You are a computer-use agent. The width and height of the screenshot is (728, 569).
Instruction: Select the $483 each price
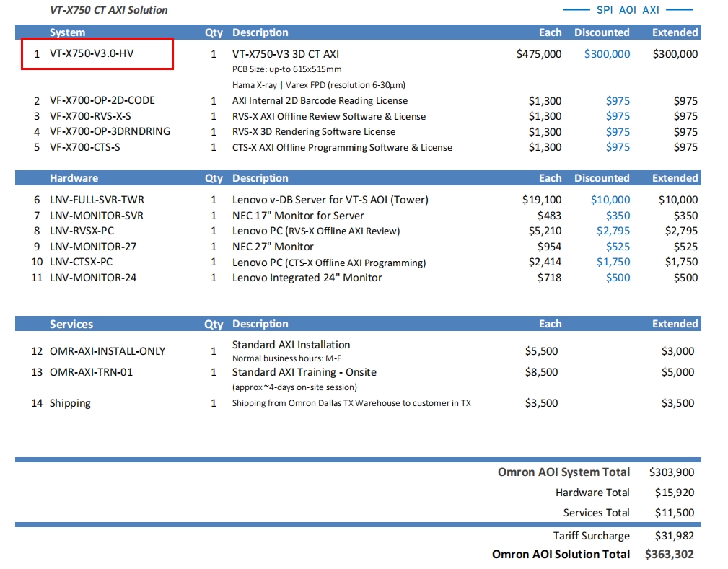(x=549, y=216)
